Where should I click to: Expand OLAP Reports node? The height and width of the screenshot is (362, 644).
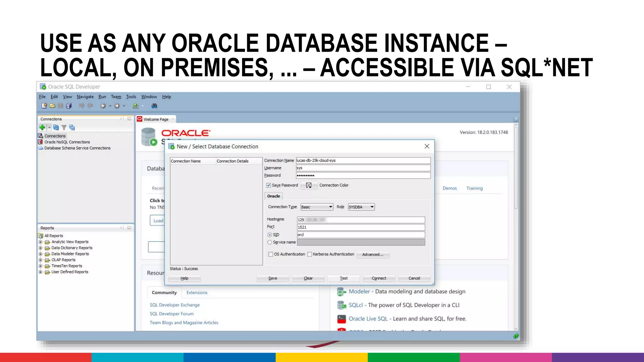pyautogui.click(x=40, y=260)
